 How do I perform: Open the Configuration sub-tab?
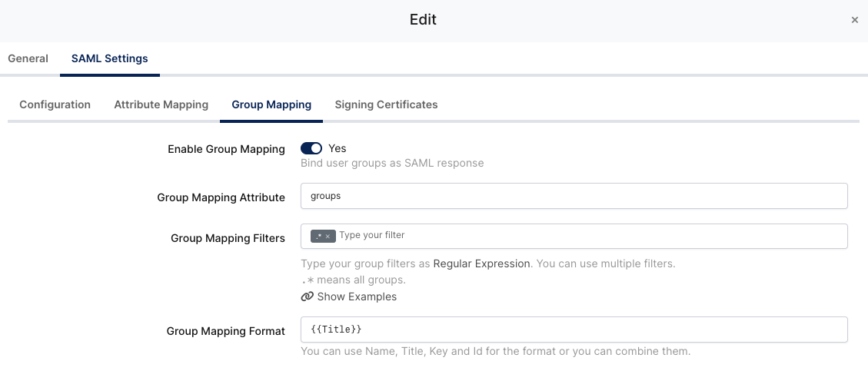(x=55, y=104)
